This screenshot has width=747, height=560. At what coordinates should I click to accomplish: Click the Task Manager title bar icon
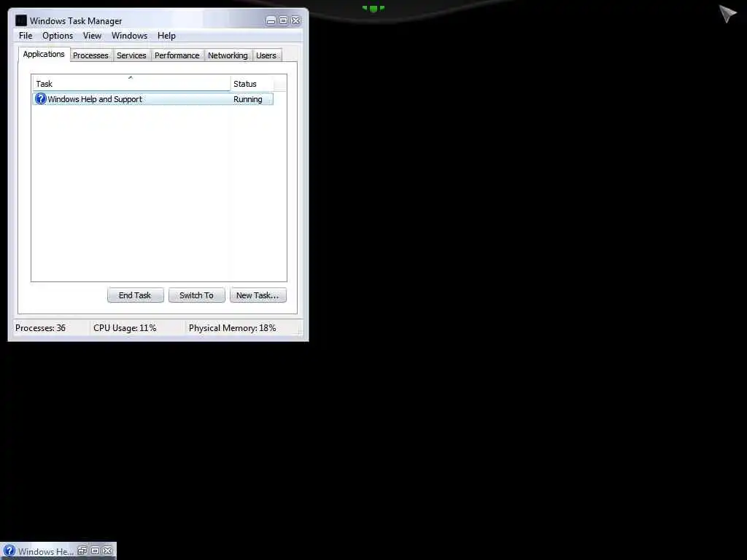[21, 20]
